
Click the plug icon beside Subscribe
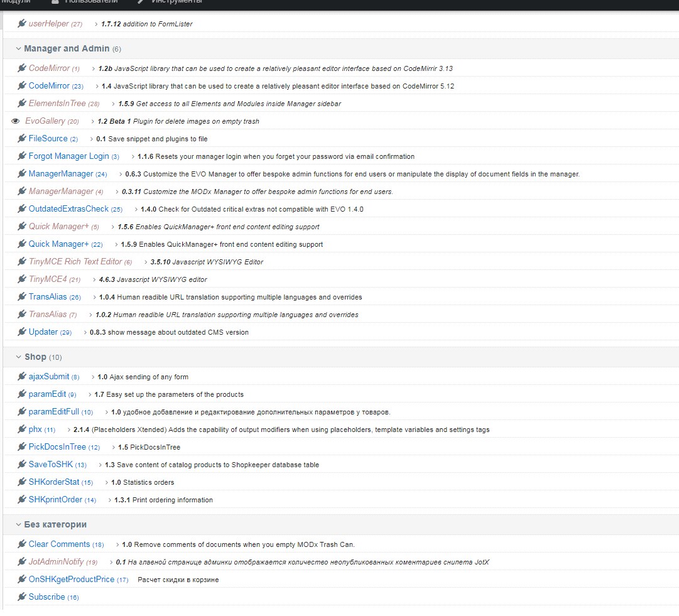coord(21,597)
